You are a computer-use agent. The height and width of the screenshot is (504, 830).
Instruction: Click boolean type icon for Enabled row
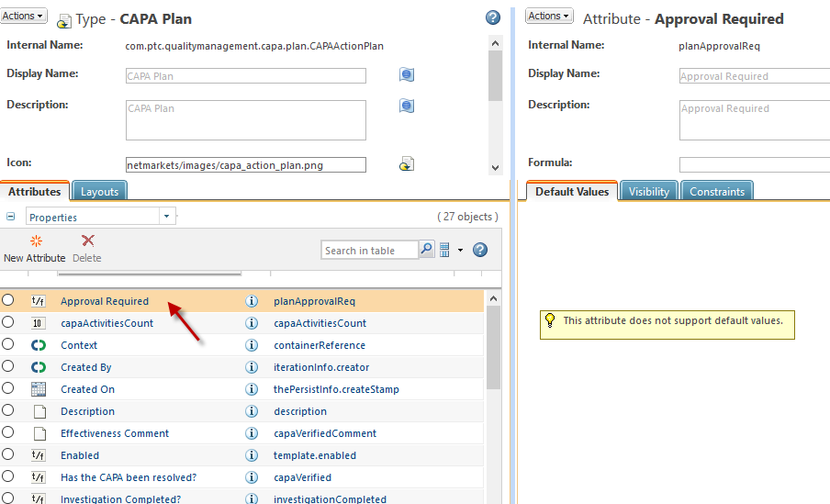pyautogui.click(x=39, y=455)
